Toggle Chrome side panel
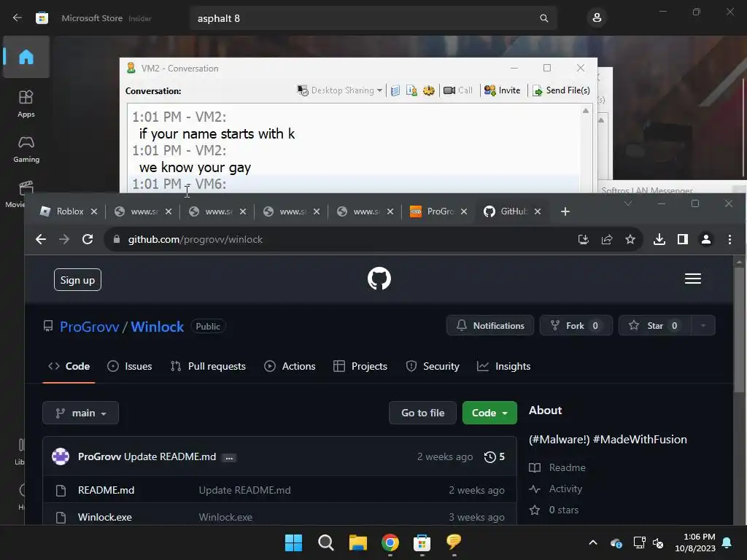747x560 pixels. click(x=683, y=239)
